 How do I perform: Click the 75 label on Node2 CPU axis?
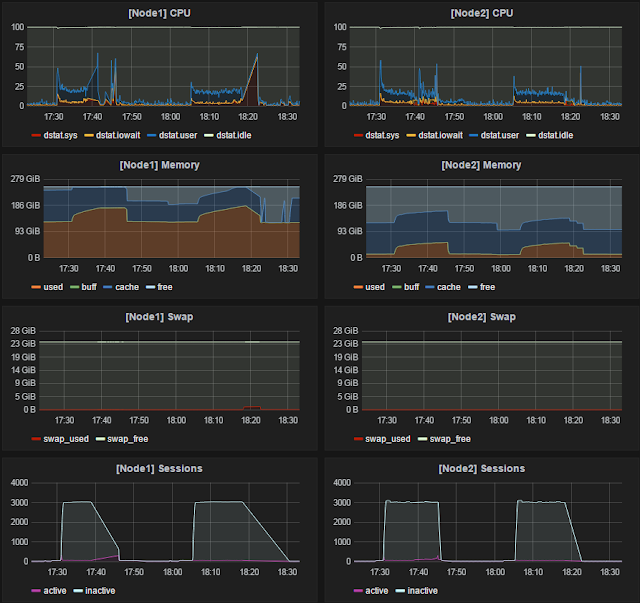342,47
